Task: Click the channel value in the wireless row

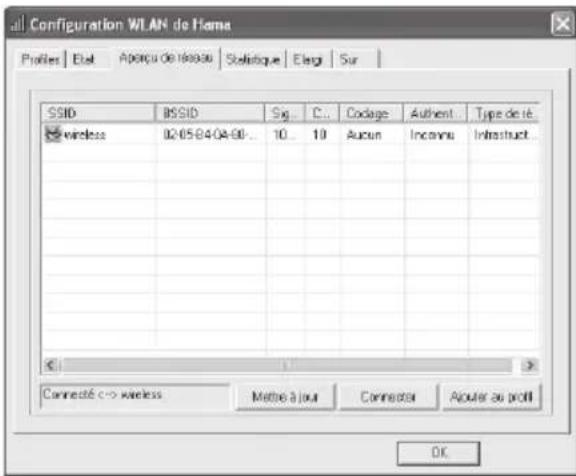Action: (x=319, y=135)
